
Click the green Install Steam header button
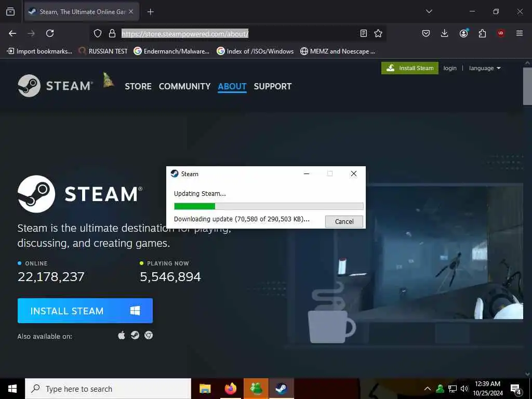point(410,68)
